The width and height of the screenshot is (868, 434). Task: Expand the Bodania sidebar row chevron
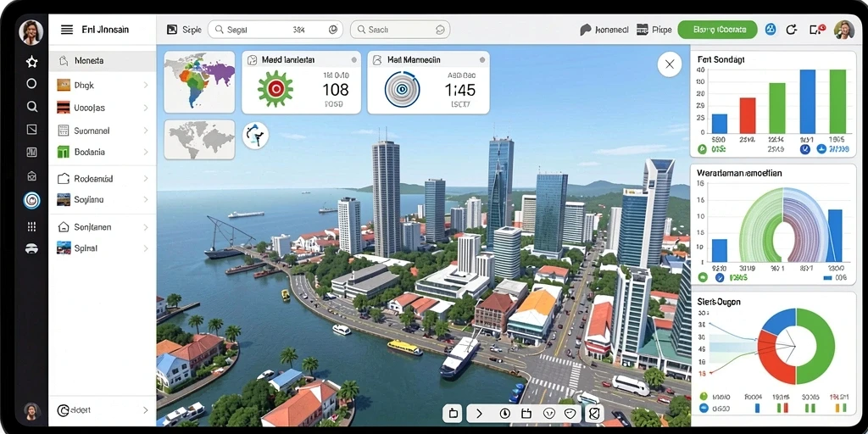pos(146,152)
